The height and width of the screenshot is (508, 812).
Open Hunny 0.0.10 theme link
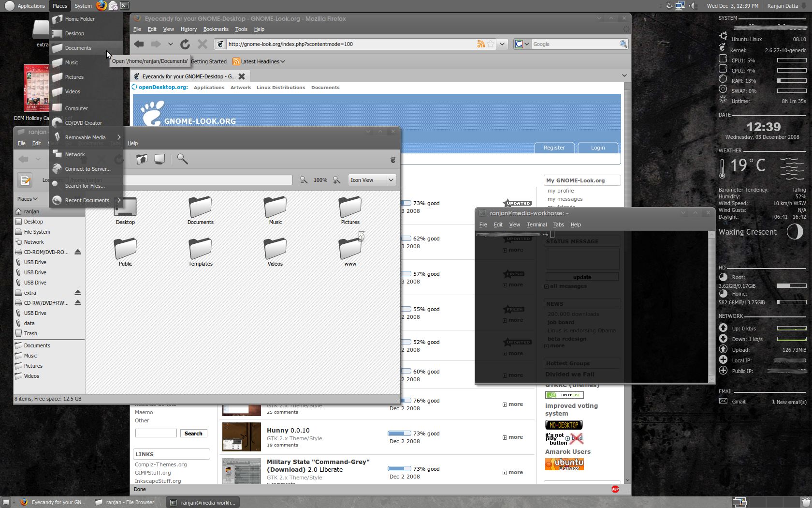point(288,430)
